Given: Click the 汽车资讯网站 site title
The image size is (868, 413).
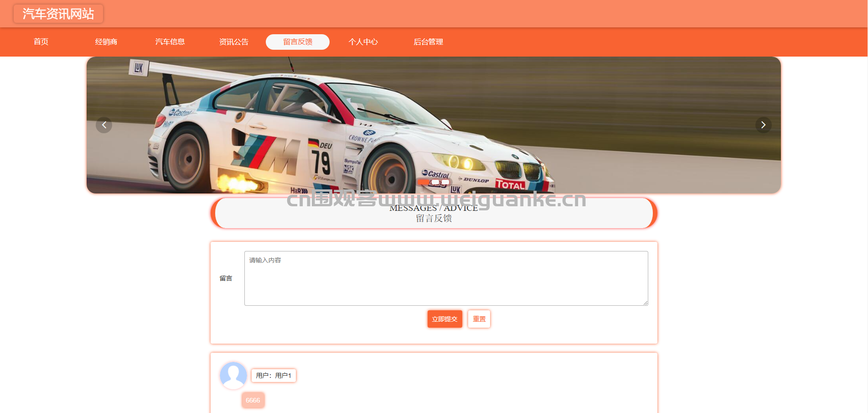Looking at the screenshot, I should pyautogui.click(x=58, y=14).
